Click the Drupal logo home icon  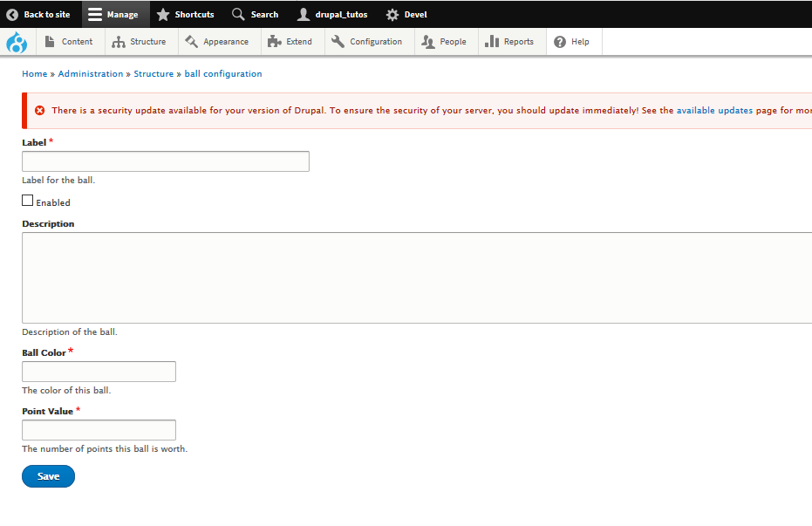[17, 42]
